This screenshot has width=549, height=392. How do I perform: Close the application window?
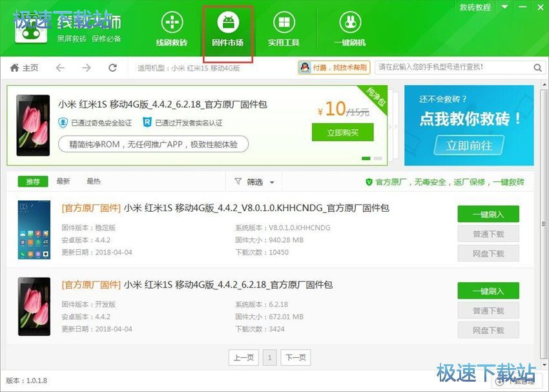(540, 7)
